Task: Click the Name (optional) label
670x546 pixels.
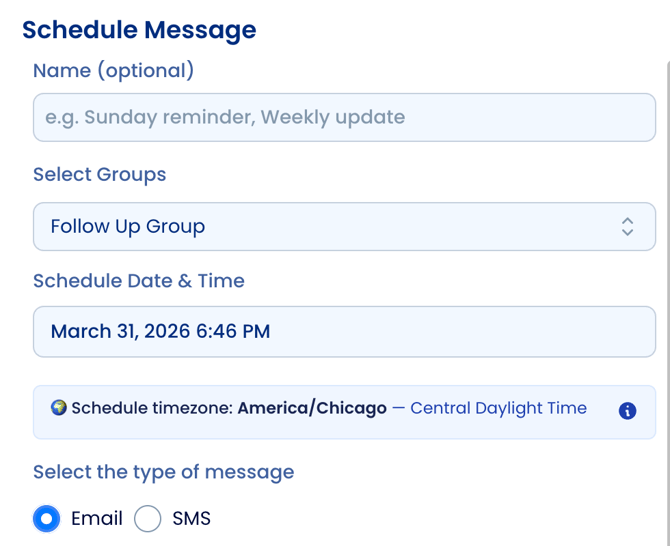Action: coord(113,71)
